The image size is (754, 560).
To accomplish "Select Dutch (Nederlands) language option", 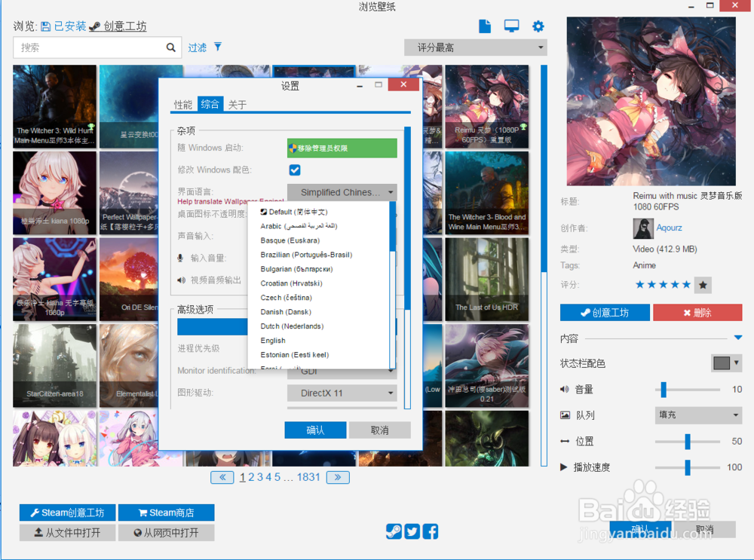I will pos(318,326).
